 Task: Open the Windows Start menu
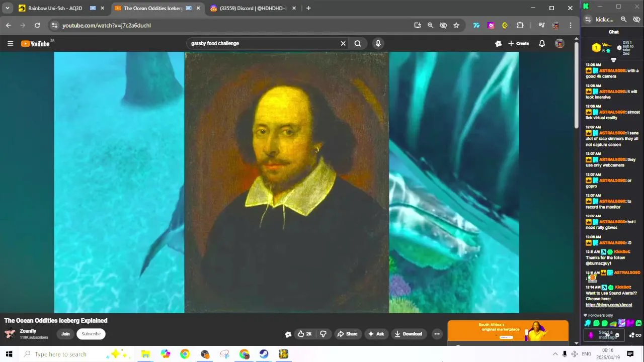[x=9, y=354]
